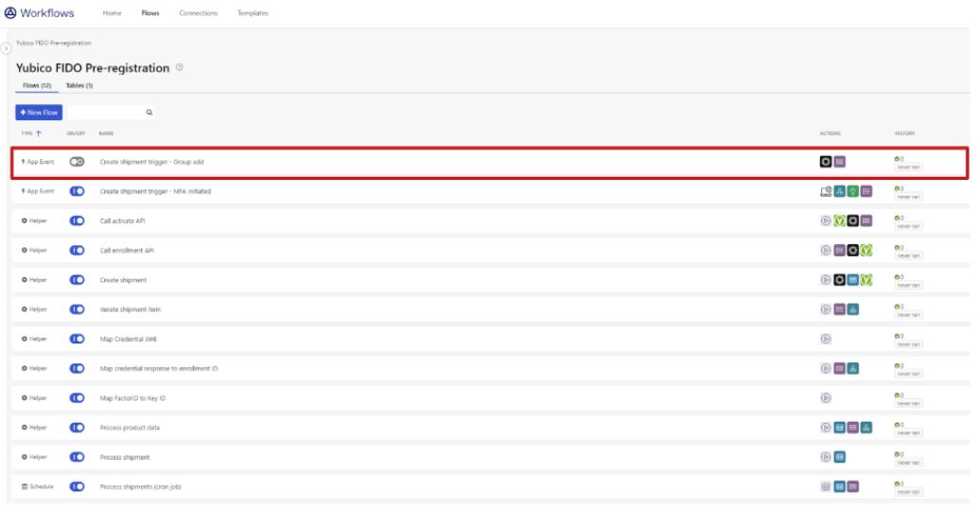Go to the Home menu
Image resolution: width=980 pixels, height=509 pixels.
(x=112, y=13)
